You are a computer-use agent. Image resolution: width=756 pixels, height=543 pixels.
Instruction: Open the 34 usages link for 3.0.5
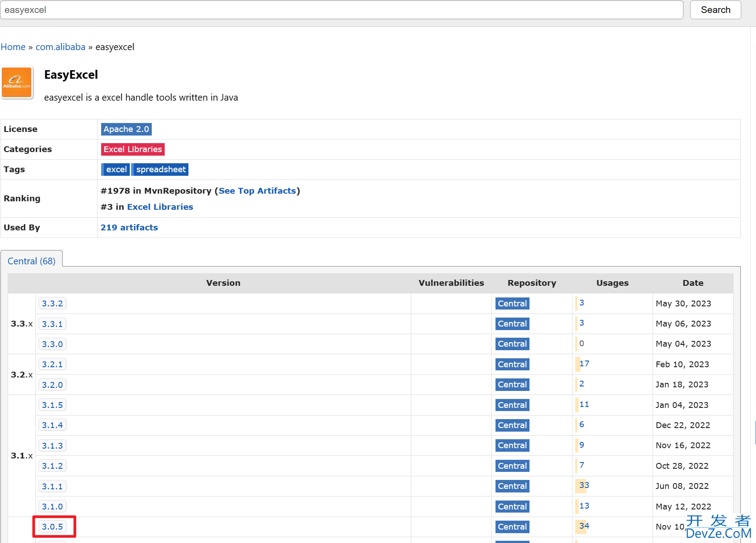pyautogui.click(x=584, y=526)
